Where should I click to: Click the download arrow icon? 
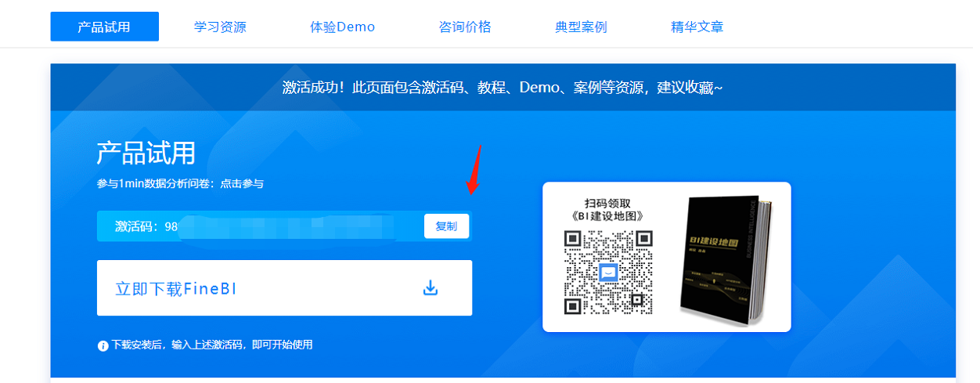click(430, 288)
